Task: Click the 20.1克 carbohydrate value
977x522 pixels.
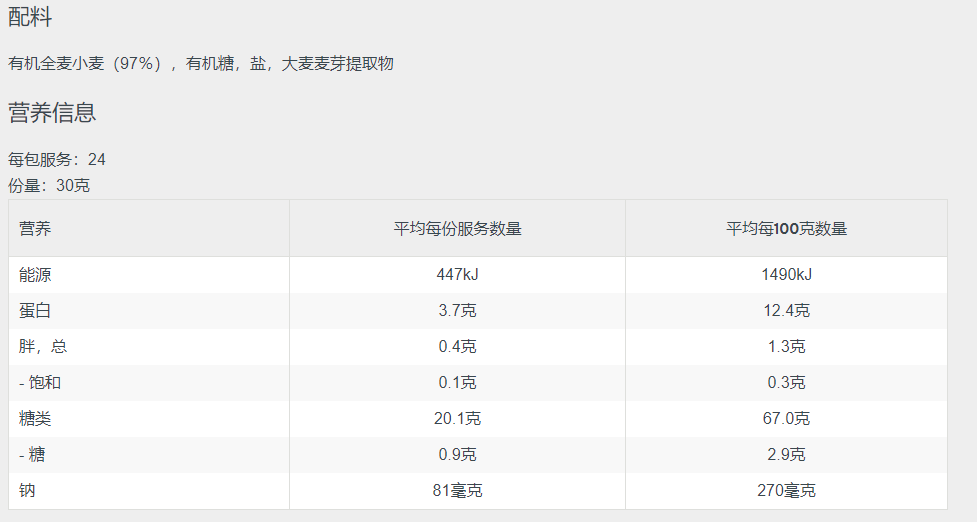Action: click(x=457, y=419)
